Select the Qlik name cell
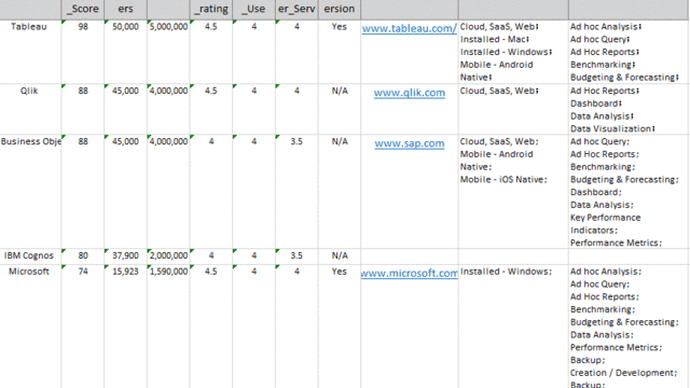 pyautogui.click(x=30, y=109)
